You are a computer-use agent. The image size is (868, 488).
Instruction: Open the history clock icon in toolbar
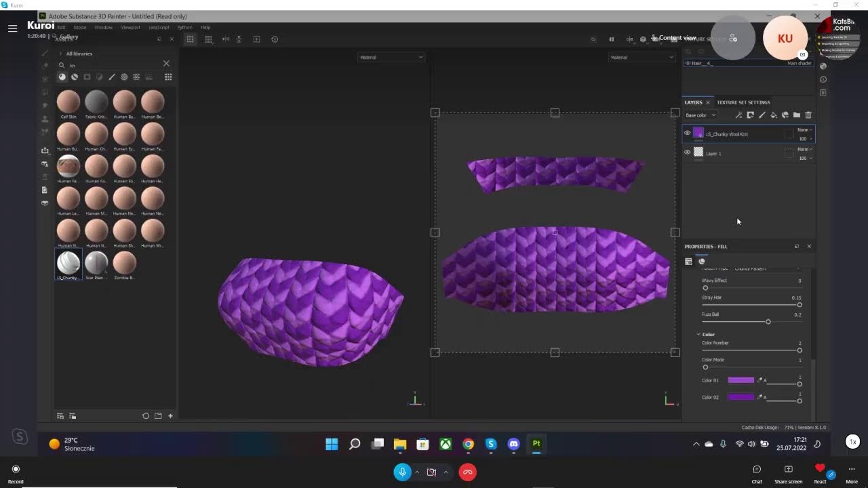point(275,39)
